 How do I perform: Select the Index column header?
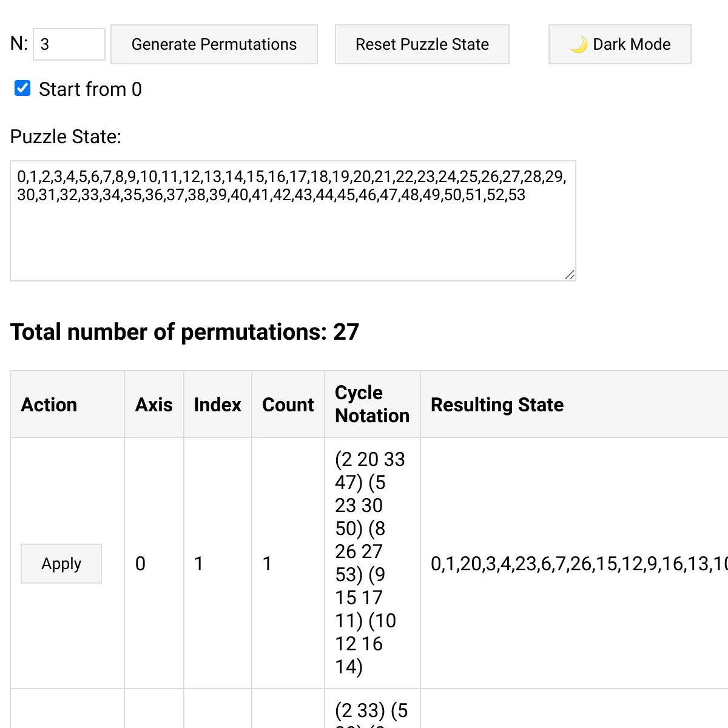click(218, 405)
